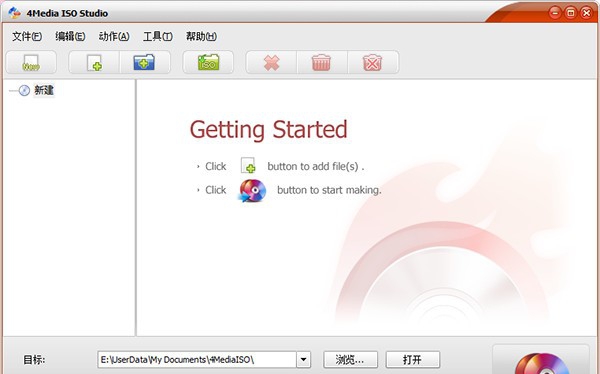Click the large disc button at bottom right
This screenshot has width=600, height=374.
540,360
